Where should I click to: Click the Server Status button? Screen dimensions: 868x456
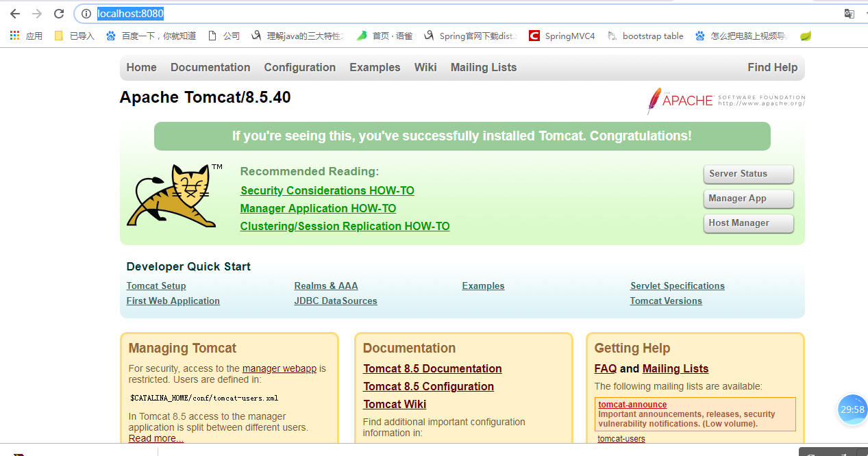tap(748, 174)
